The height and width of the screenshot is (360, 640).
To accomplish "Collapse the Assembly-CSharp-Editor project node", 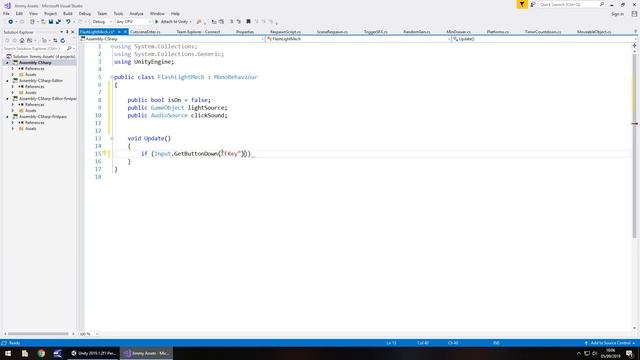I will click(x=7, y=80).
